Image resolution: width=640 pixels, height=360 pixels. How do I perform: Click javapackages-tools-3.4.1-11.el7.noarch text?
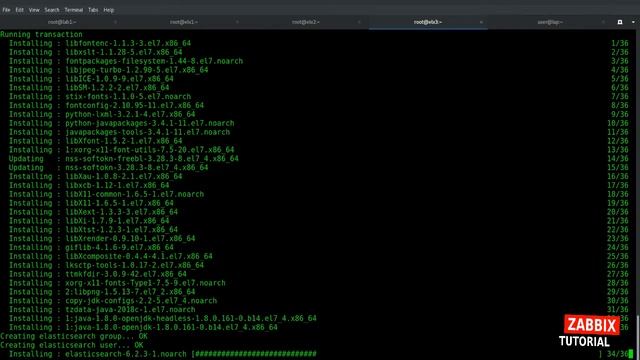(x=147, y=132)
